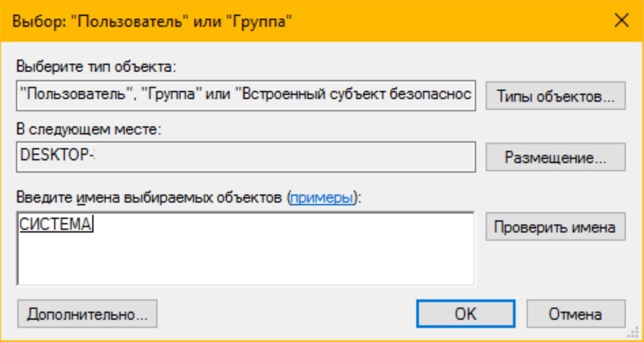Click the underlined СИСТЕМА entry
Viewport: 644px width, 342px height.
pos(56,224)
